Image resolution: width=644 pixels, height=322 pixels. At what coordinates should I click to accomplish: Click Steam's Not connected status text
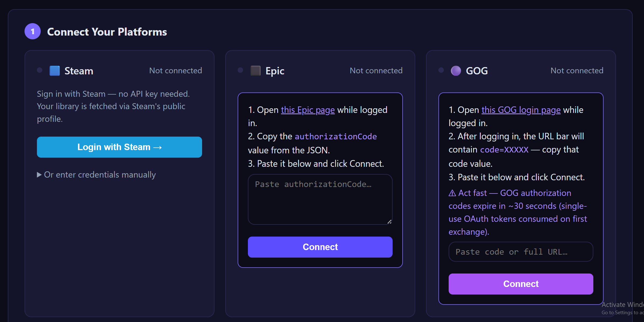coord(176,71)
